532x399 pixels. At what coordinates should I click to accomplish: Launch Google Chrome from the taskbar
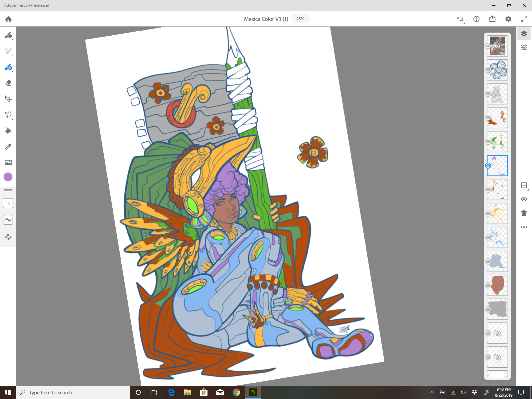pos(236,392)
